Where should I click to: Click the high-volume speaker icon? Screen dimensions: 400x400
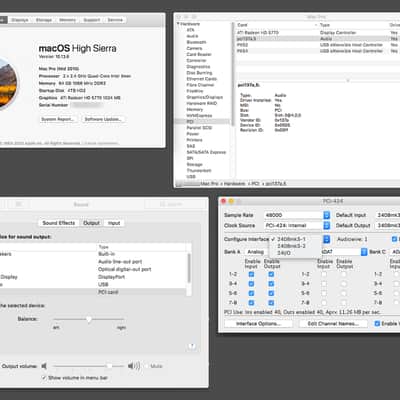(x=134, y=366)
